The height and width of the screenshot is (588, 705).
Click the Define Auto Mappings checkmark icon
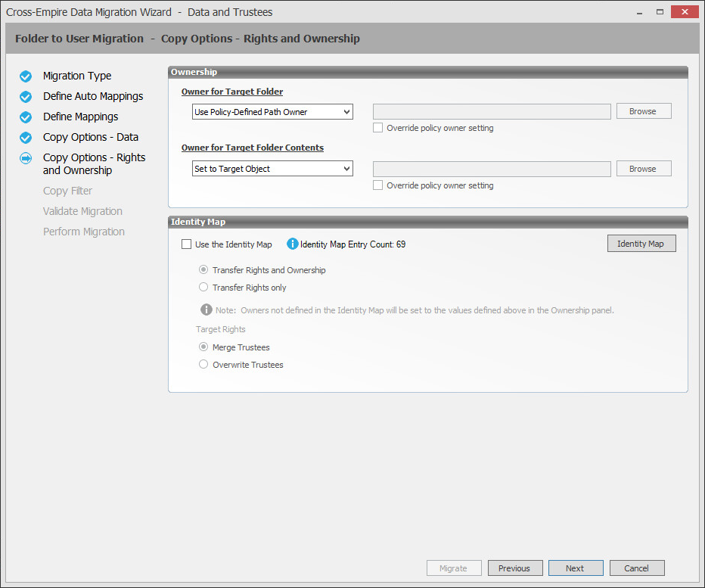26,97
